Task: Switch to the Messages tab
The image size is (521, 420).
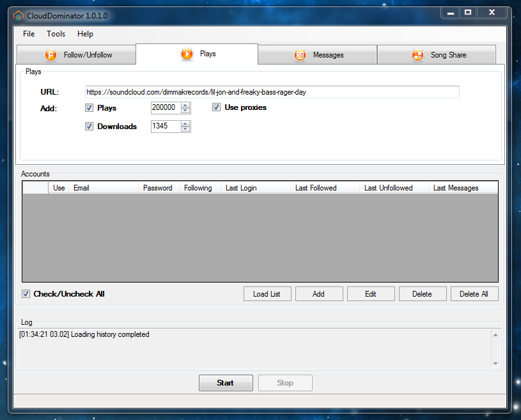Action: [x=317, y=55]
